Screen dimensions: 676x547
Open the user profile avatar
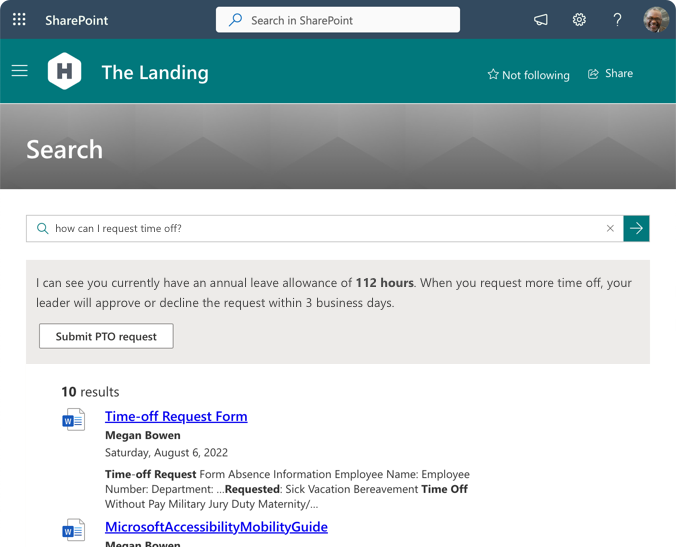656,19
